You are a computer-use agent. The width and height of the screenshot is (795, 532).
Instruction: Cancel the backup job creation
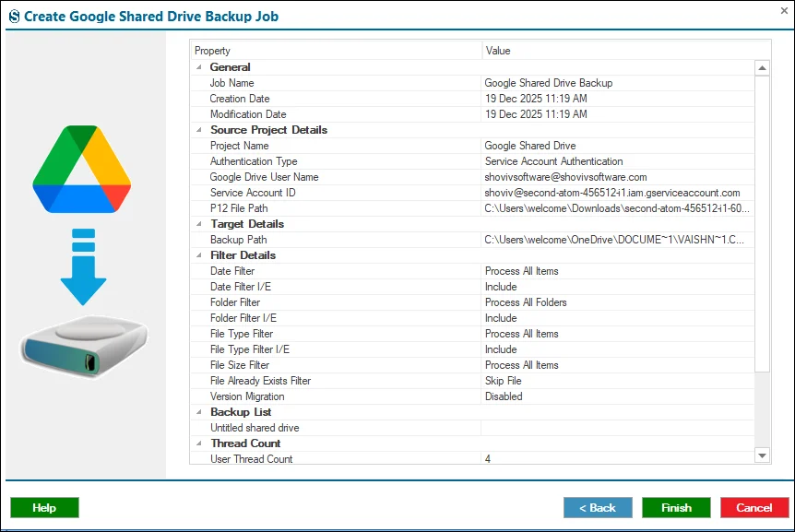754,508
